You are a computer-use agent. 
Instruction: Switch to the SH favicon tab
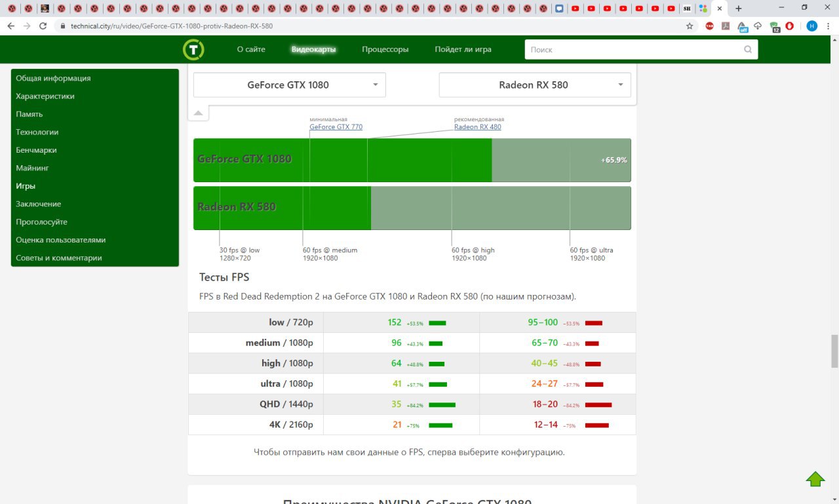pyautogui.click(x=687, y=9)
